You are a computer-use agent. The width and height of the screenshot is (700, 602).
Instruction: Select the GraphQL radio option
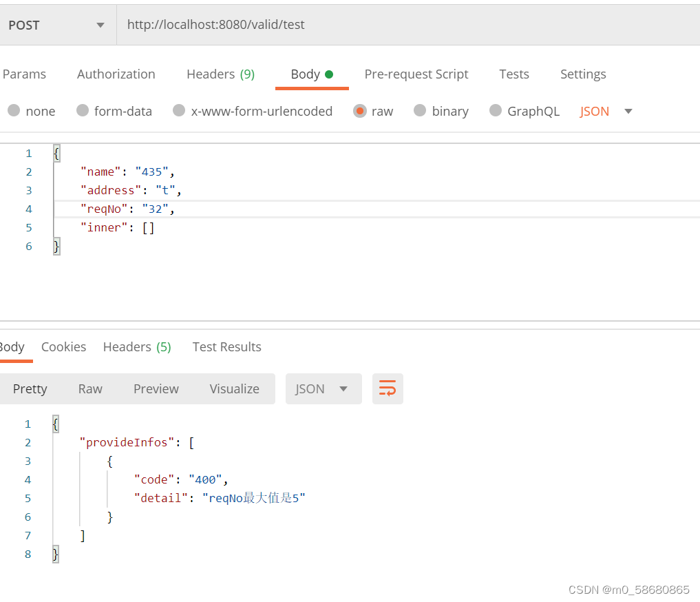[496, 110]
